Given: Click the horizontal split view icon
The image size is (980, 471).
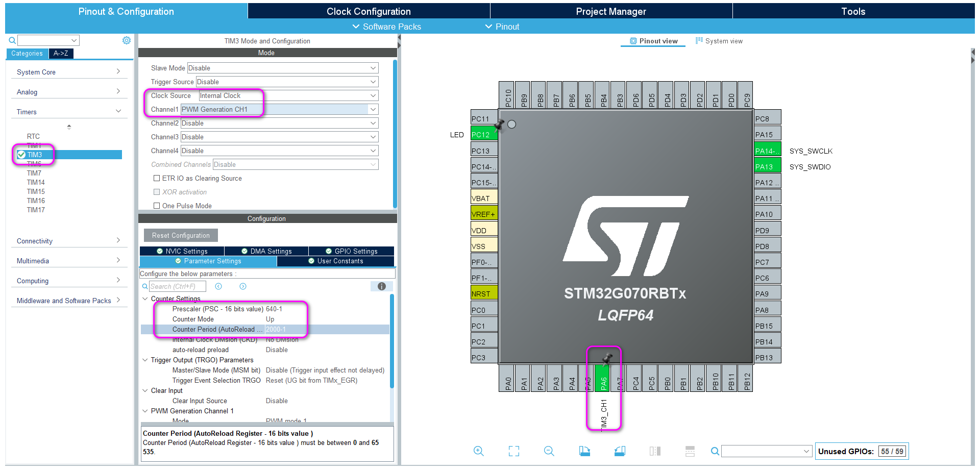Looking at the screenshot, I should pyautogui.click(x=690, y=451).
